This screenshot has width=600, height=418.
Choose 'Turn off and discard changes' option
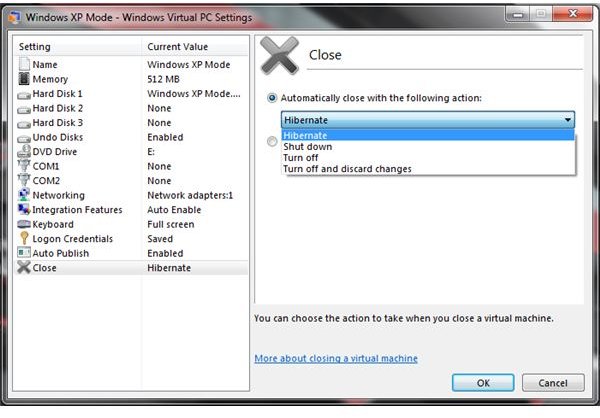[428, 169]
